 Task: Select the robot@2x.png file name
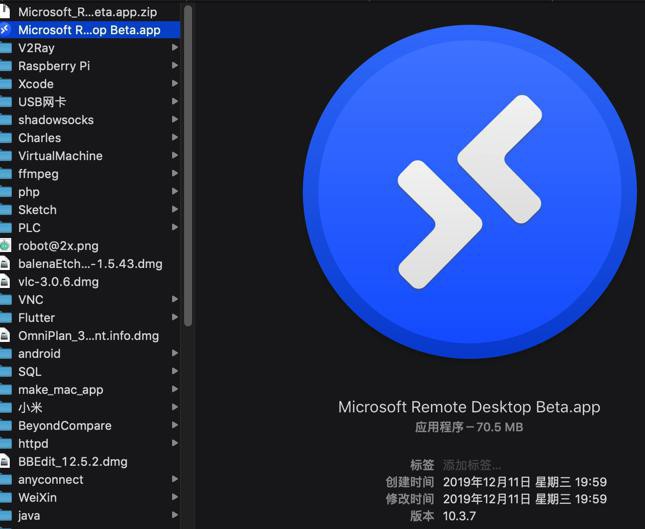coord(58,246)
